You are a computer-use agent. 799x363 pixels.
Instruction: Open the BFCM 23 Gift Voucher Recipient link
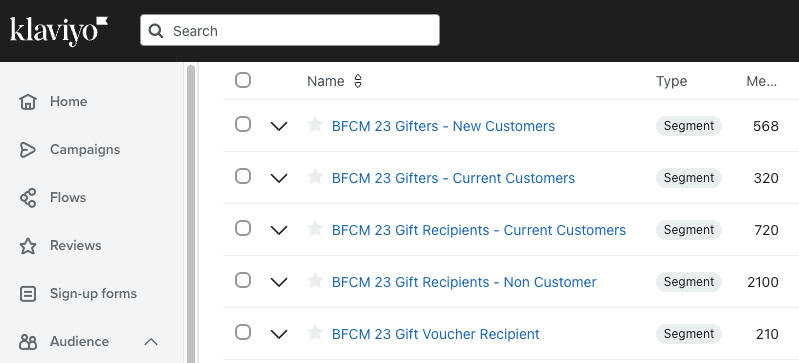[436, 334]
